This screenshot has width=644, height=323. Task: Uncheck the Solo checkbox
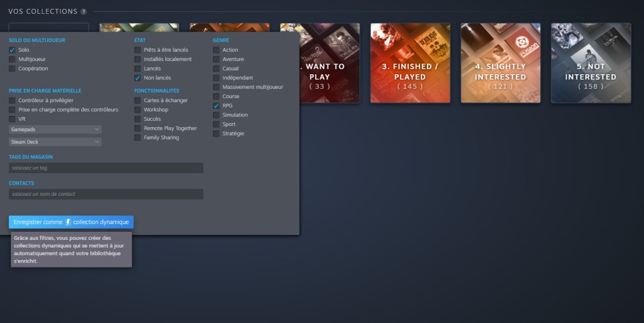click(12, 50)
